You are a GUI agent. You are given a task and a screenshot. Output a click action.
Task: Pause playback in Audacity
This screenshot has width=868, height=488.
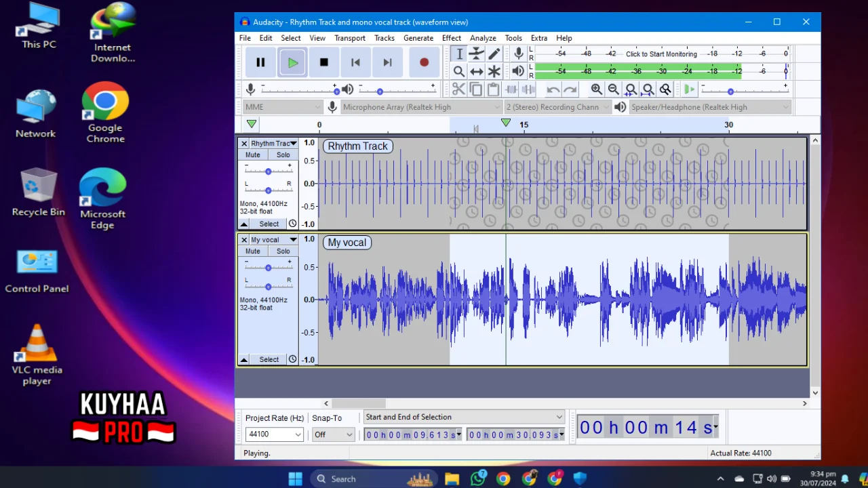coord(260,62)
